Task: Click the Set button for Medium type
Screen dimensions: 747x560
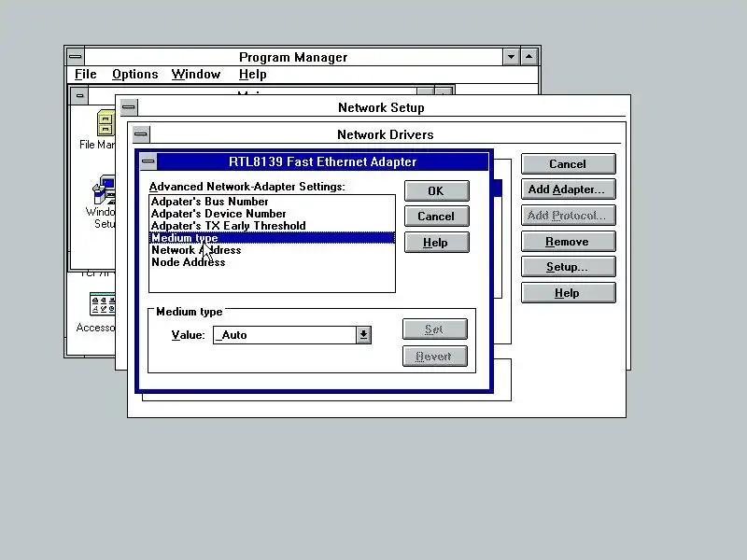Action: (x=434, y=329)
